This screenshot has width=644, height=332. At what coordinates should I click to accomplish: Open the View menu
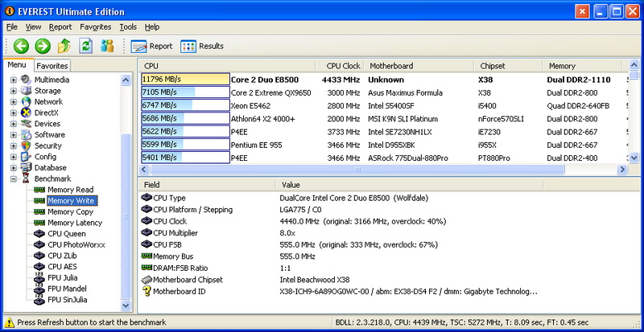pos(33,27)
